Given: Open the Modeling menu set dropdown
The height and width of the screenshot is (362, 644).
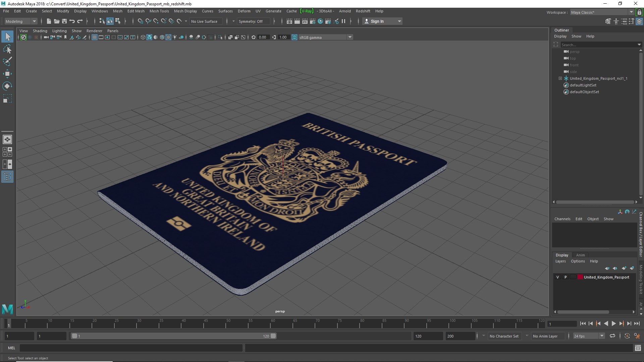Looking at the screenshot, I should point(21,21).
